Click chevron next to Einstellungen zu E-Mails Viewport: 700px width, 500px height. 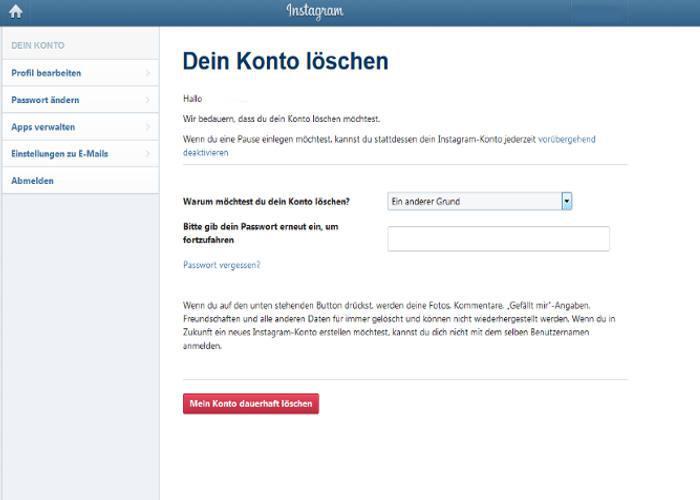[x=148, y=154]
